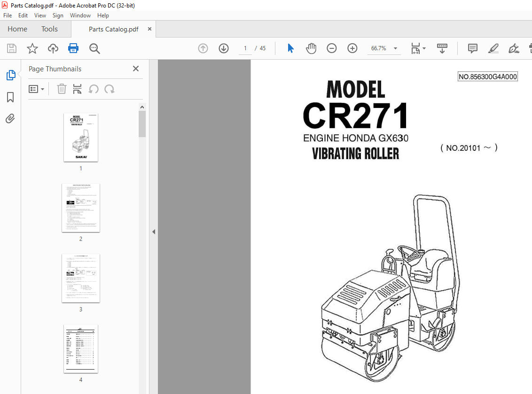Image resolution: width=532 pixels, height=394 pixels.
Task: Switch to the Home tab
Action: (17, 29)
